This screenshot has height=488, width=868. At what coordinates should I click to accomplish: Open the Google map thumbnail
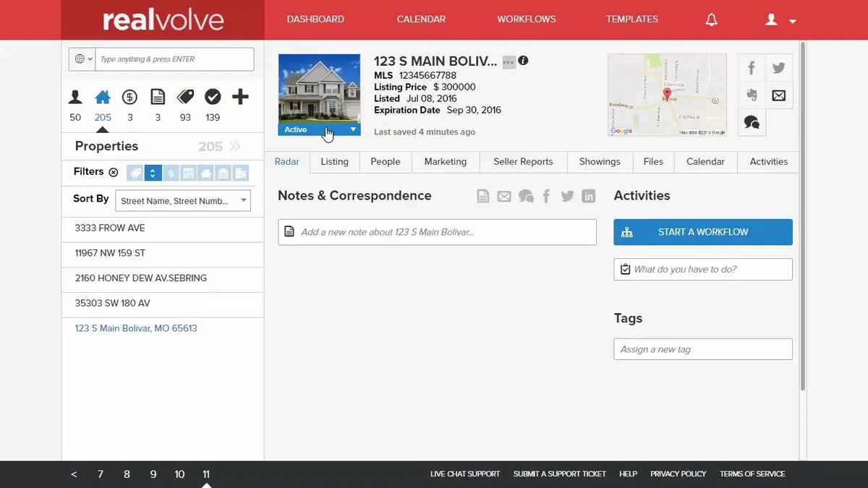(x=667, y=95)
